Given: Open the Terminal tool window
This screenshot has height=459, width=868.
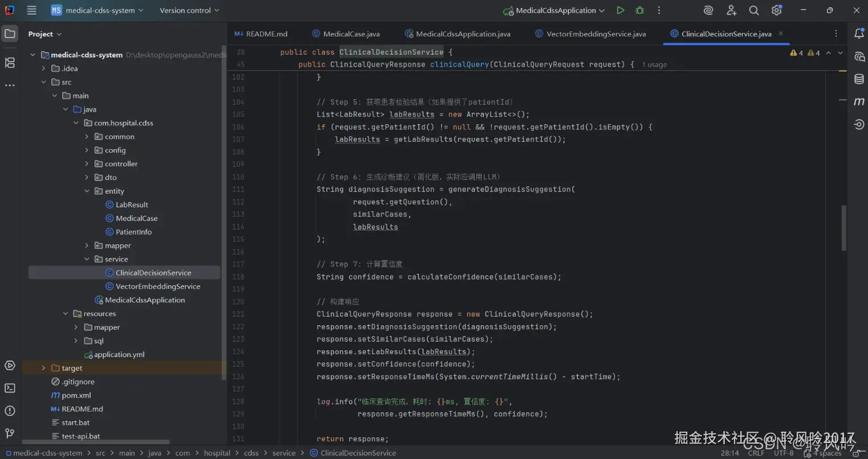Looking at the screenshot, I should coord(10,388).
